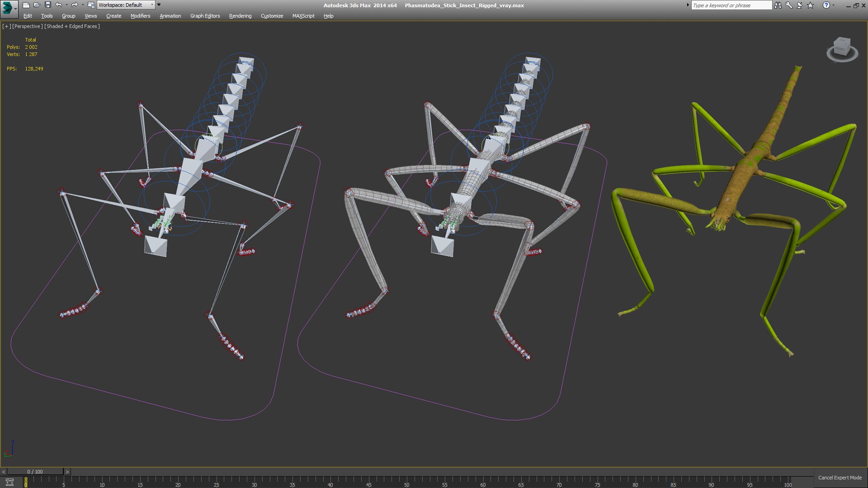868x488 pixels.
Task: Step time slider back with left arrow
Action: pos(4,472)
